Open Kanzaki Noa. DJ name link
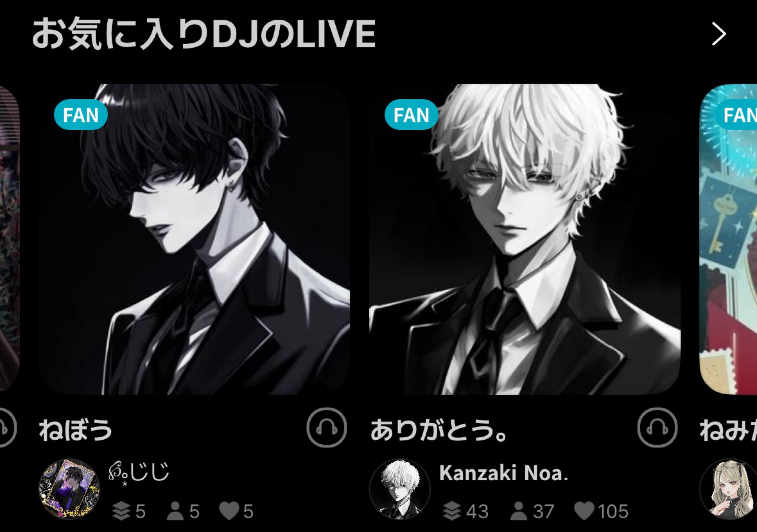 (x=503, y=473)
